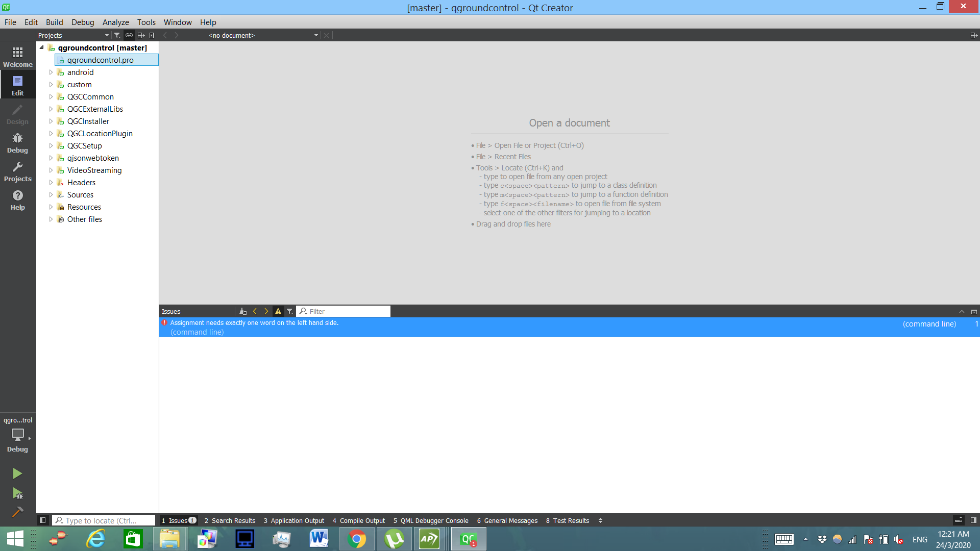Go to previous issue
980x551 pixels.
255,311
